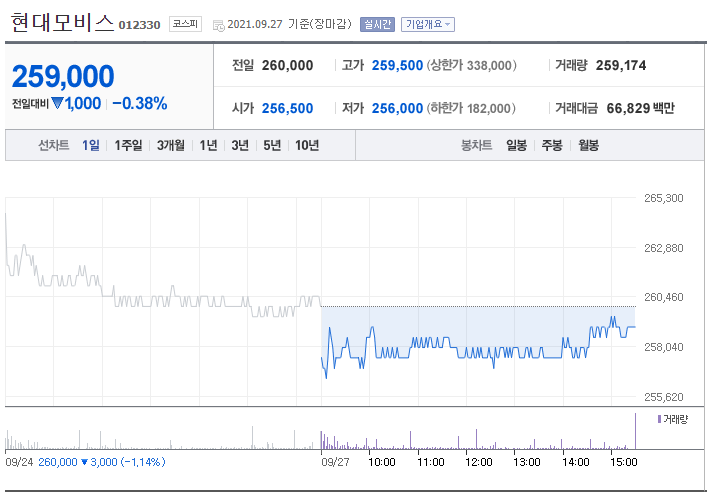
Task: Select the 1일 line chart tab
Action: tap(91, 145)
